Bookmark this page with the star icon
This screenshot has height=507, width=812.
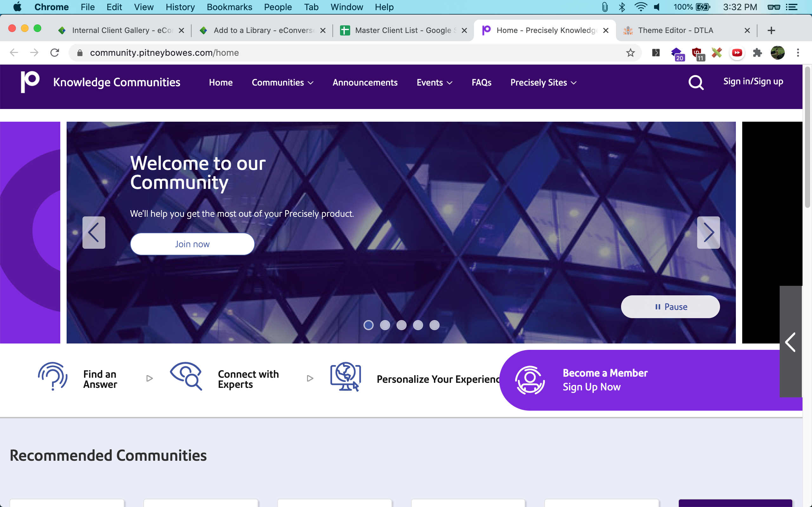coord(630,53)
